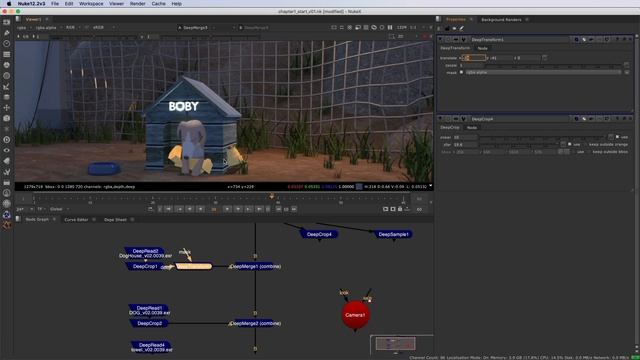The image size is (640, 360).
Task: Open the rgba channel layer dropdown
Action: click(24, 28)
